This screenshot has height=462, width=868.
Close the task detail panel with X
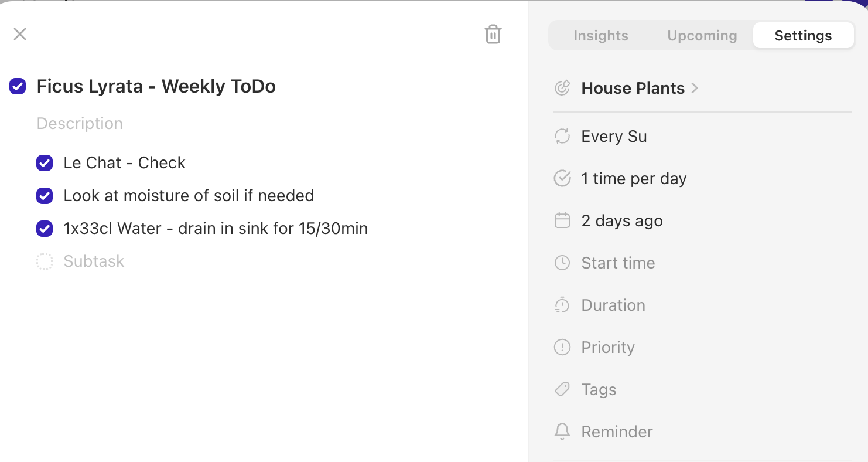point(20,34)
